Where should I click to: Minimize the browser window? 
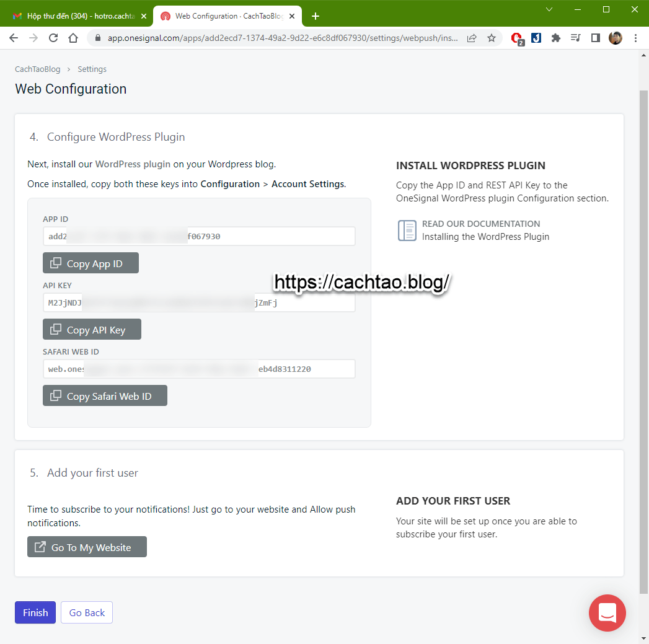tap(578, 9)
